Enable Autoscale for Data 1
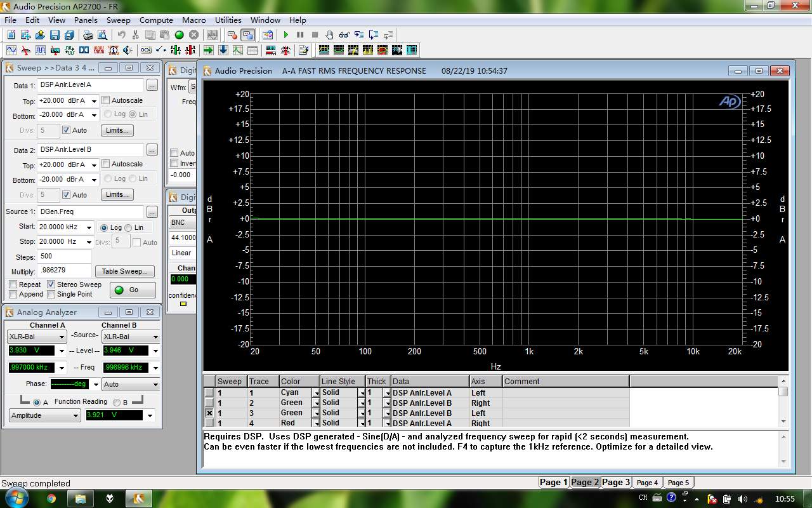 [x=106, y=100]
